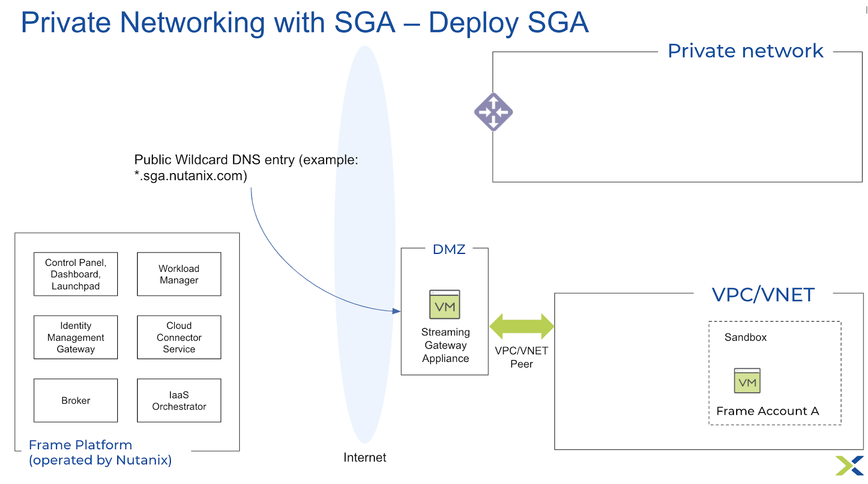Image resolution: width=868 pixels, height=484 pixels.
Task: Click the Internet ellipse shape
Action: [x=365, y=244]
